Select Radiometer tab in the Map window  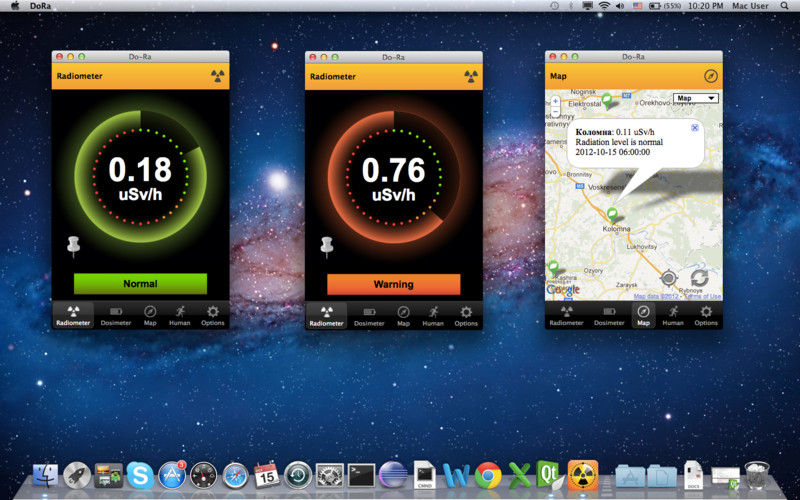[x=566, y=315]
